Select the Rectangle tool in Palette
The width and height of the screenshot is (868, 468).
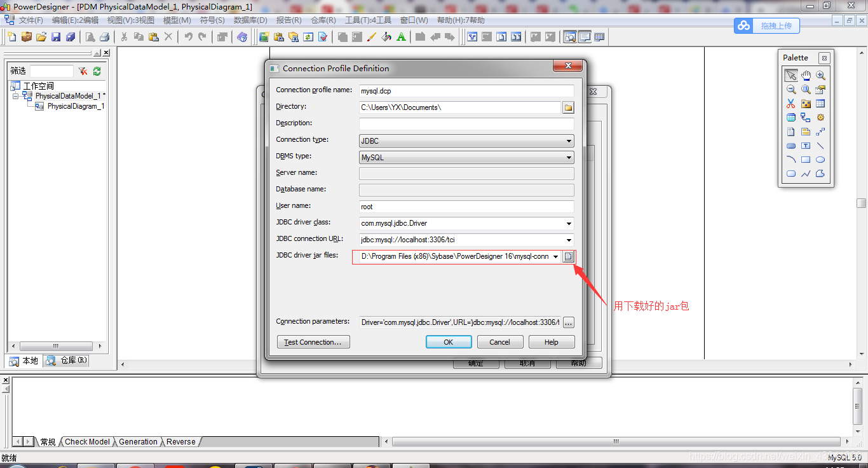tap(806, 160)
